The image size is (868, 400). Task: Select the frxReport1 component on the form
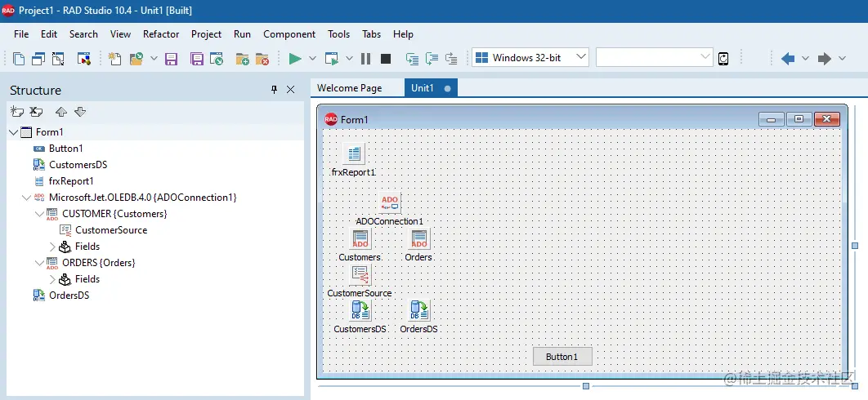pyautogui.click(x=354, y=153)
